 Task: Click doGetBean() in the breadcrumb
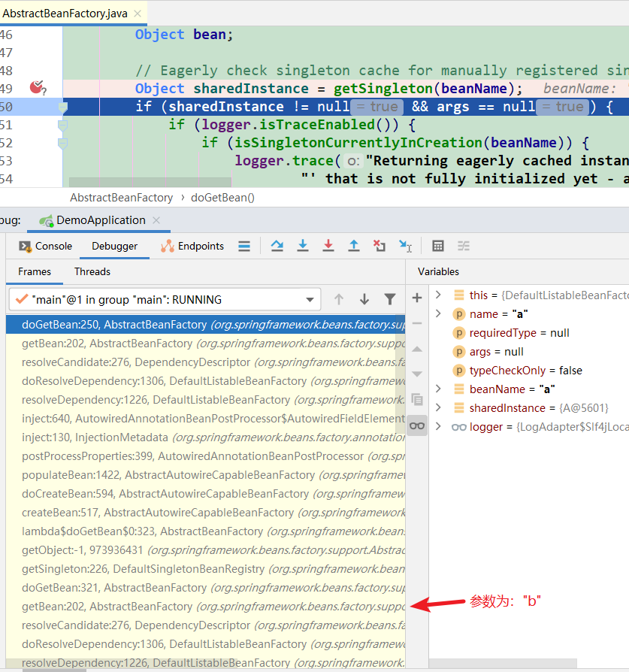click(222, 198)
